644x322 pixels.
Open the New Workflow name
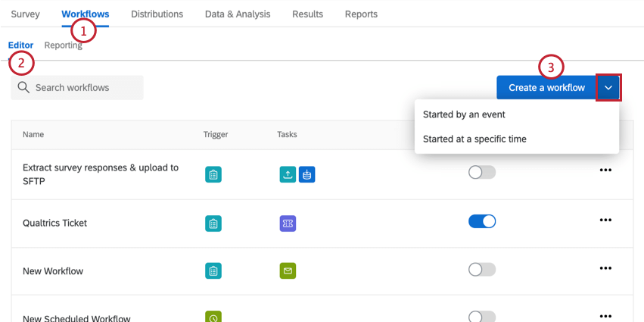point(53,271)
